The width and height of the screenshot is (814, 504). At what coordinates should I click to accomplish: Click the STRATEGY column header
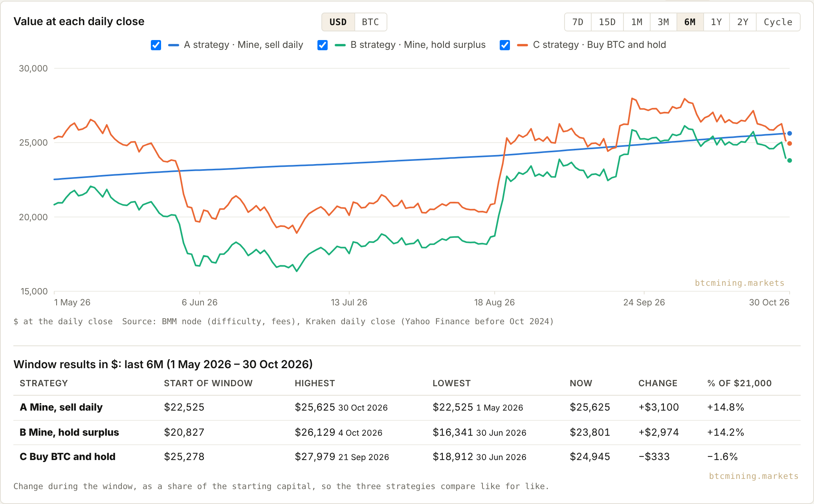(x=44, y=383)
